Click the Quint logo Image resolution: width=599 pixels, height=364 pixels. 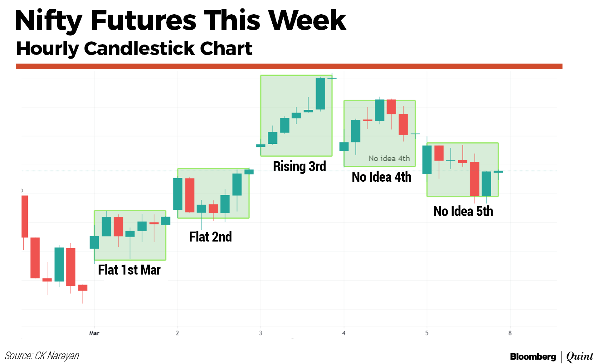pyautogui.click(x=579, y=357)
